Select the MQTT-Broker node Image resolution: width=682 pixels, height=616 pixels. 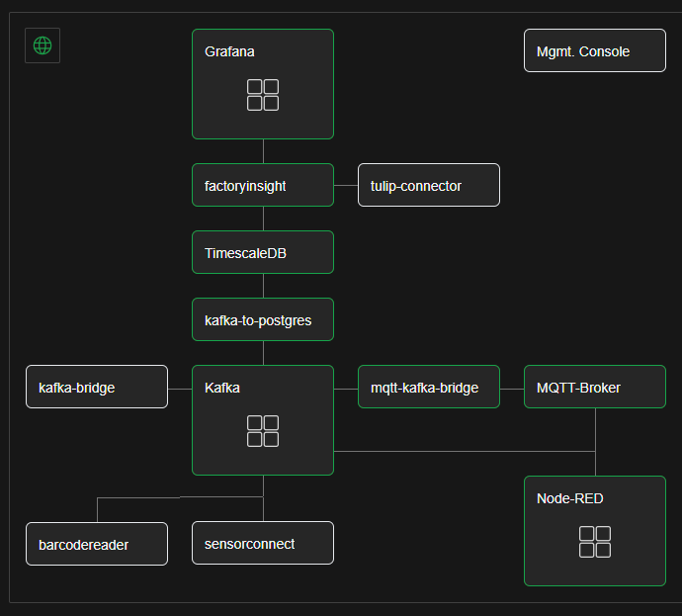pyautogui.click(x=595, y=387)
